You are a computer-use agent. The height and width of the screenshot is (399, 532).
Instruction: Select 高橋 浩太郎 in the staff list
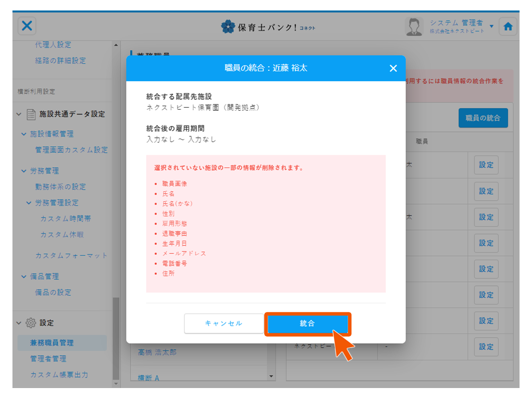tap(157, 352)
